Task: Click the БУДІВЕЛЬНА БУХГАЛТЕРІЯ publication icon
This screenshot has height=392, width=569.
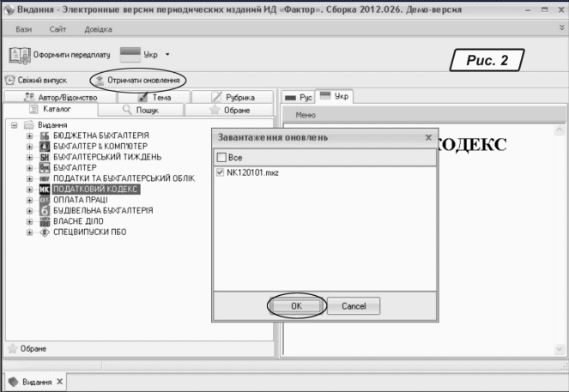Action: 45,210
